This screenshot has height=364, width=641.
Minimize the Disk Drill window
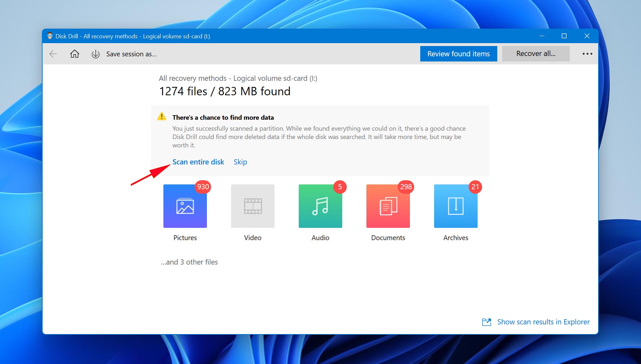[542, 36]
